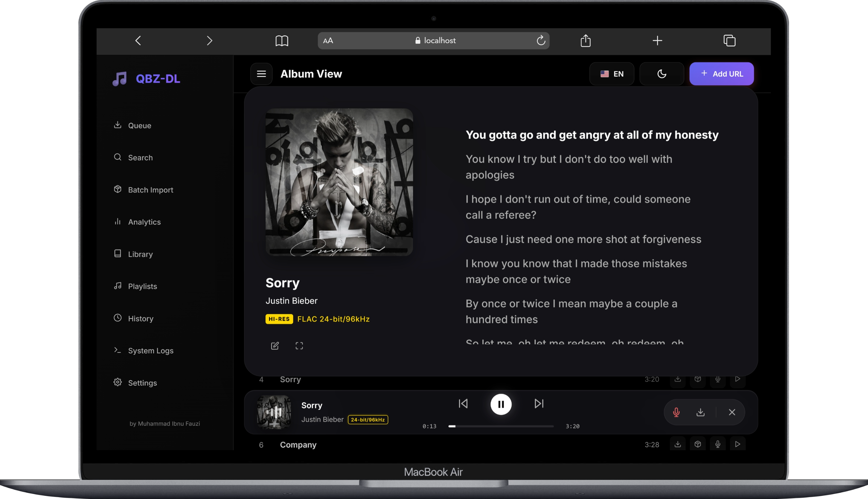This screenshot has width=868, height=499.
Task: Close the mini player
Action: pyautogui.click(x=732, y=412)
